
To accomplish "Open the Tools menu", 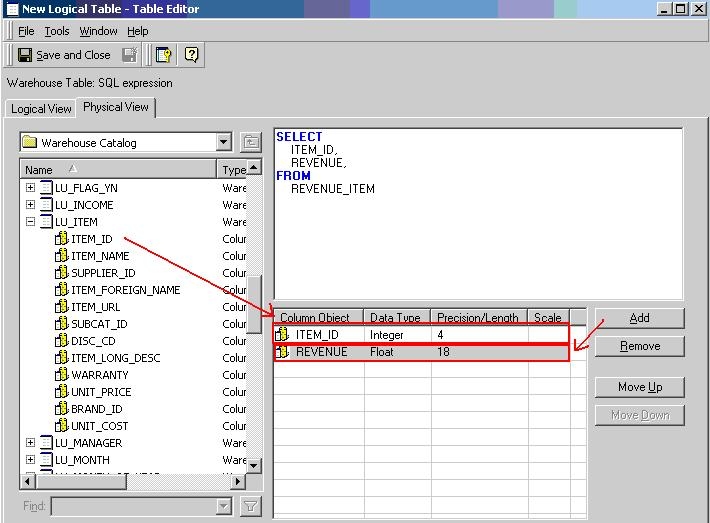I will [x=57, y=31].
